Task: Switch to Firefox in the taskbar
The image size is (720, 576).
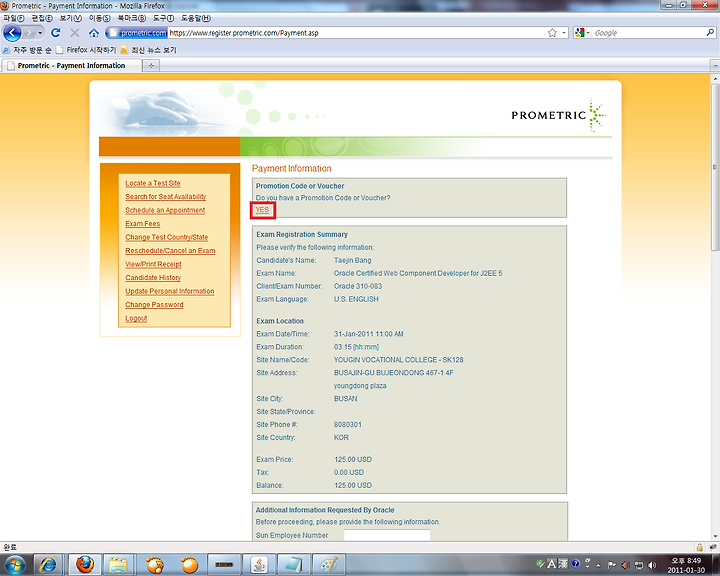Action: pyautogui.click(x=85, y=565)
